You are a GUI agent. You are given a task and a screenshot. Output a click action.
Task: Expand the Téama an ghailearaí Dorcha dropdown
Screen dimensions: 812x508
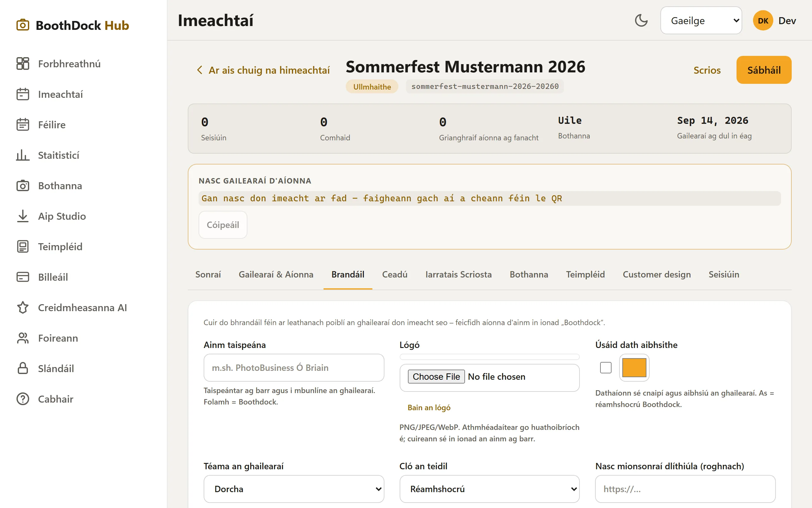coord(294,489)
